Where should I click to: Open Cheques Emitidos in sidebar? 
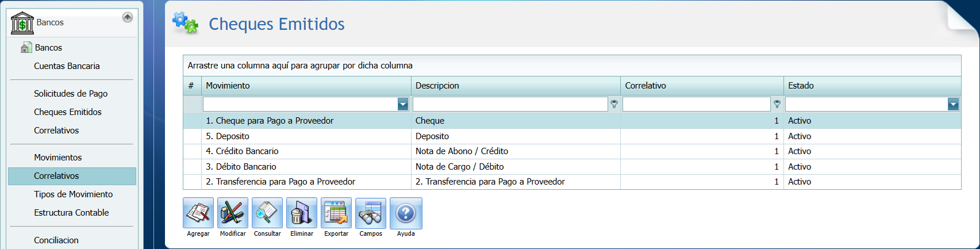(x=68, y=112)
